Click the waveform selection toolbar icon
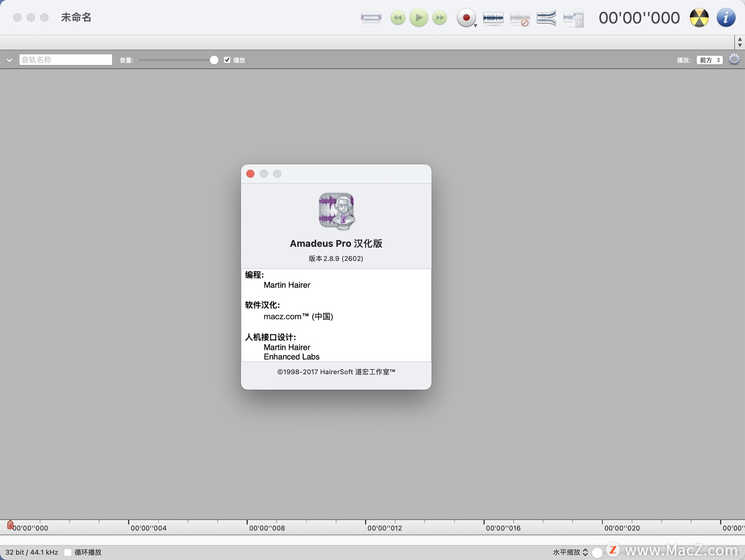 [371, 18]
